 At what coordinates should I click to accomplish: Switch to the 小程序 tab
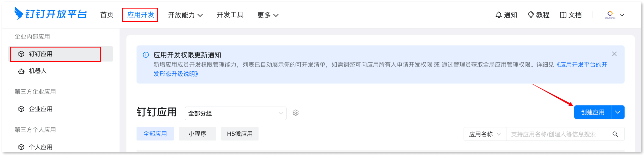197,134
